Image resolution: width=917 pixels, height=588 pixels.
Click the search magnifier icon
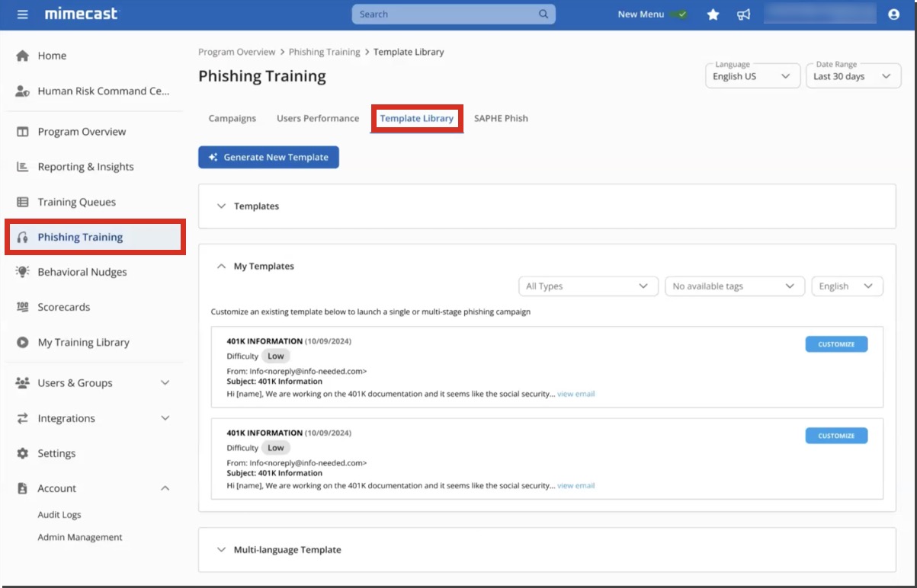[x=543, y=14]
